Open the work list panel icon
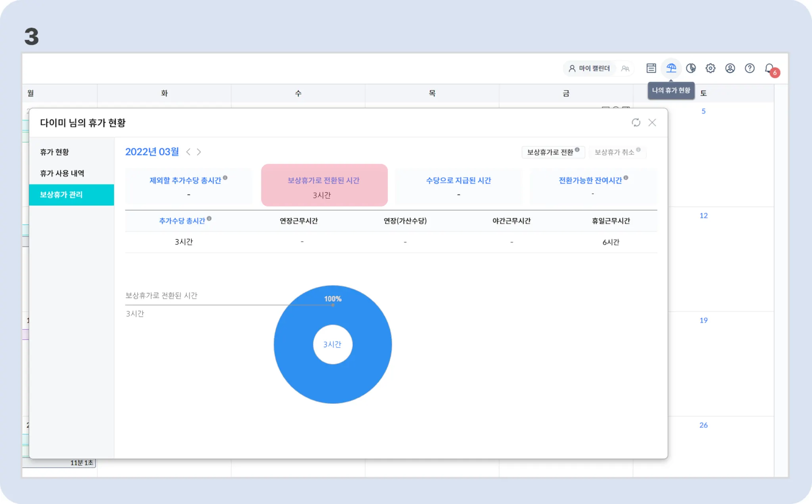This screenshot has width=812, height=504. pos(651,68)
